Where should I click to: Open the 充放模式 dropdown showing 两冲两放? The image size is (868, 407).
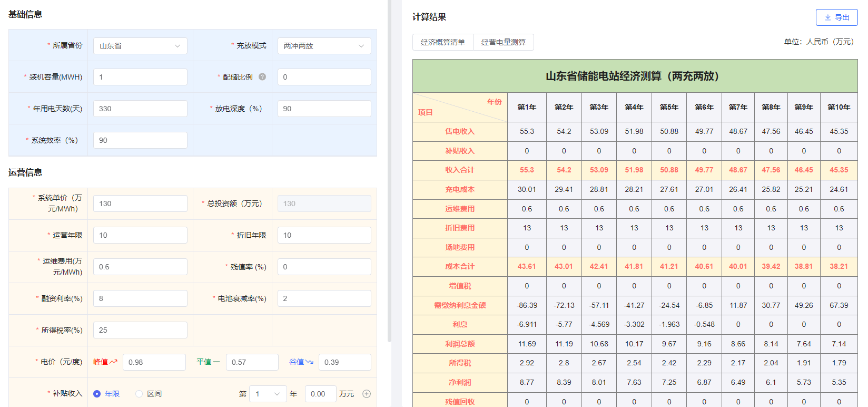point(324,46)
